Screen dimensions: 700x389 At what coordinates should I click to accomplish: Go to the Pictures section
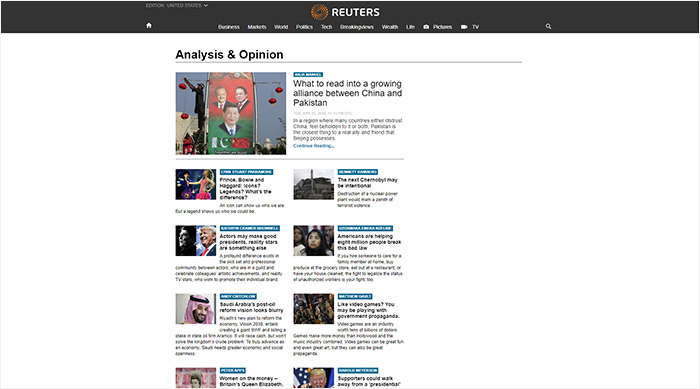tap(442, 27)
